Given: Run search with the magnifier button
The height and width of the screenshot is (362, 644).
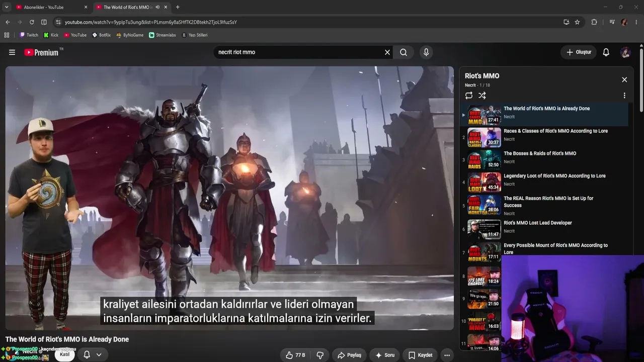Looking at the screenshot, I should 404,52.
